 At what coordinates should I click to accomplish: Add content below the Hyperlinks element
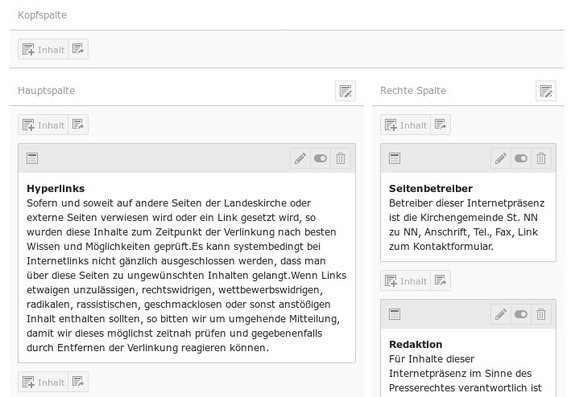43,382
